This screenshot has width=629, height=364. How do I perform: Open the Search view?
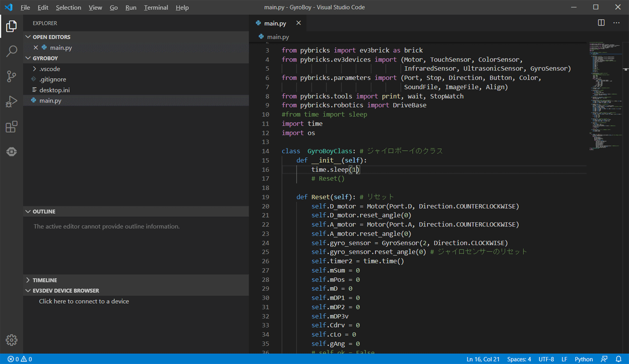coord(11,52)
